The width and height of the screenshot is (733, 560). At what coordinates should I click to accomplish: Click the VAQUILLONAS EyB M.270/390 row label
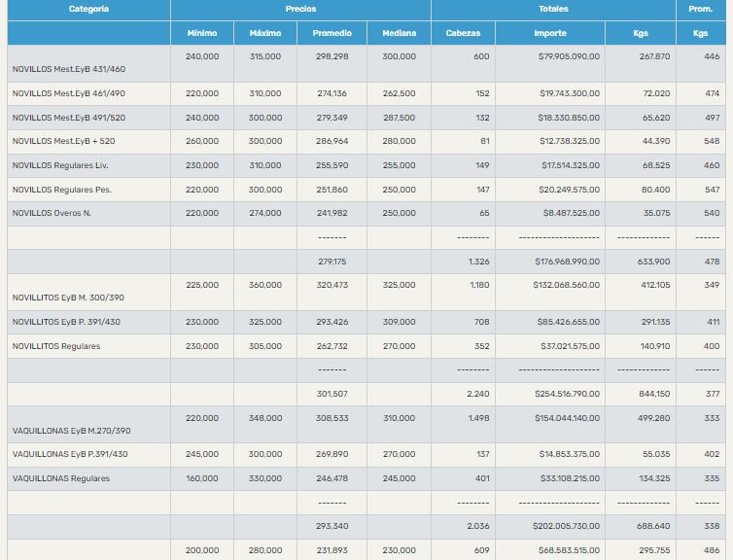(x=70, y=430)
